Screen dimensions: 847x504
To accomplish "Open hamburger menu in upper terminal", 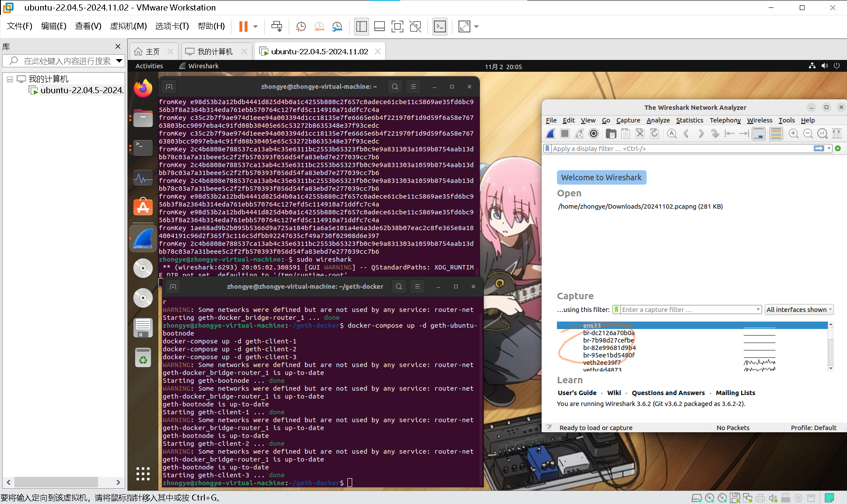I will pyautogui.click(x=413, y=87).
